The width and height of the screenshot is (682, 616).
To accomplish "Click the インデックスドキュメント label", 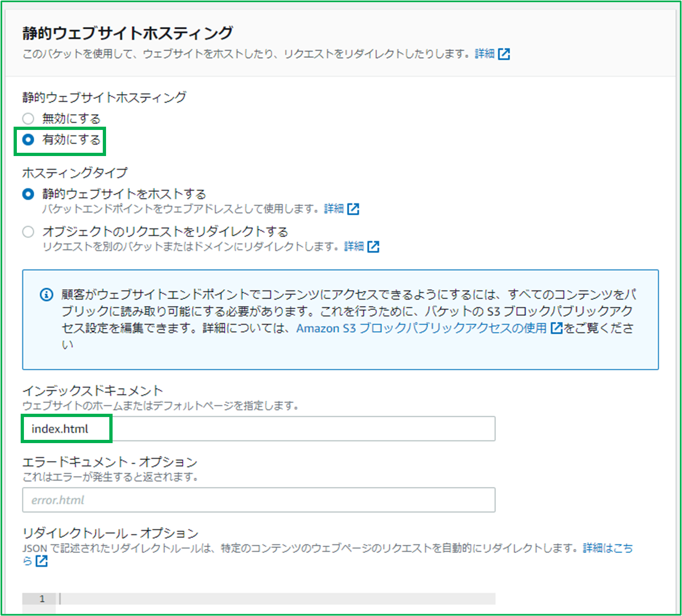I will pyautogui.click(x=92, y=390).
